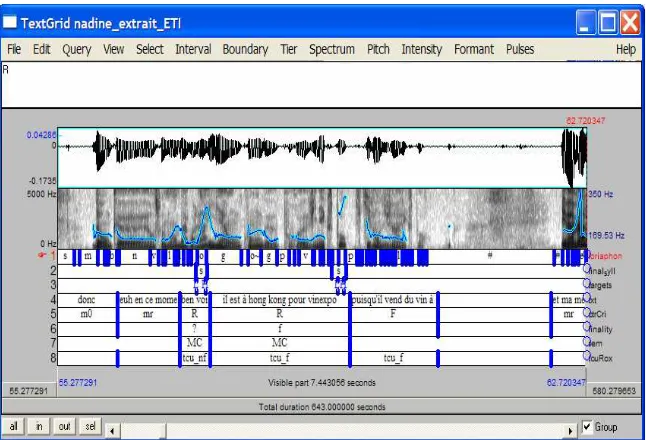646x440 pixels.
Task: Click the horizontal scrollbar thumb
Action: click(x=142, y=431)
